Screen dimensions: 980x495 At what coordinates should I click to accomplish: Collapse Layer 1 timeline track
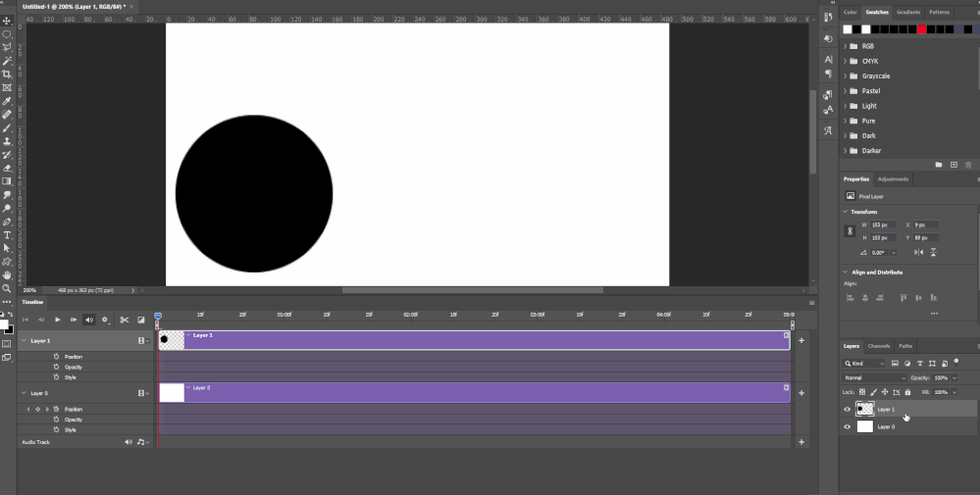(x=25, y=341)
